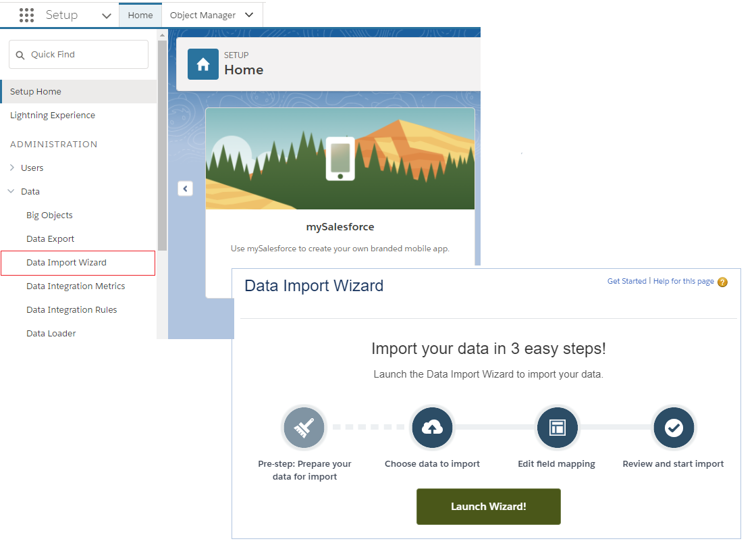Click the sidebar scrollbar up arrow
Screen dimensions: 756x558
tap(162, 35)
